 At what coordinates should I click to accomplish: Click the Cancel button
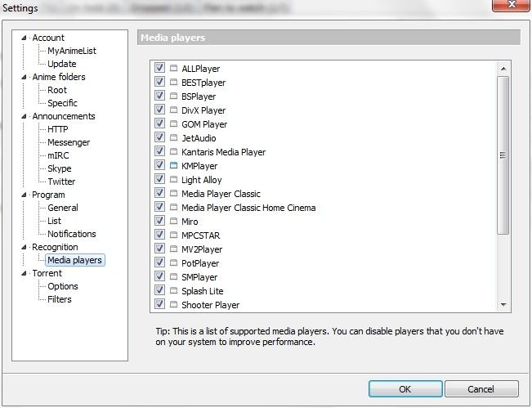481,389
